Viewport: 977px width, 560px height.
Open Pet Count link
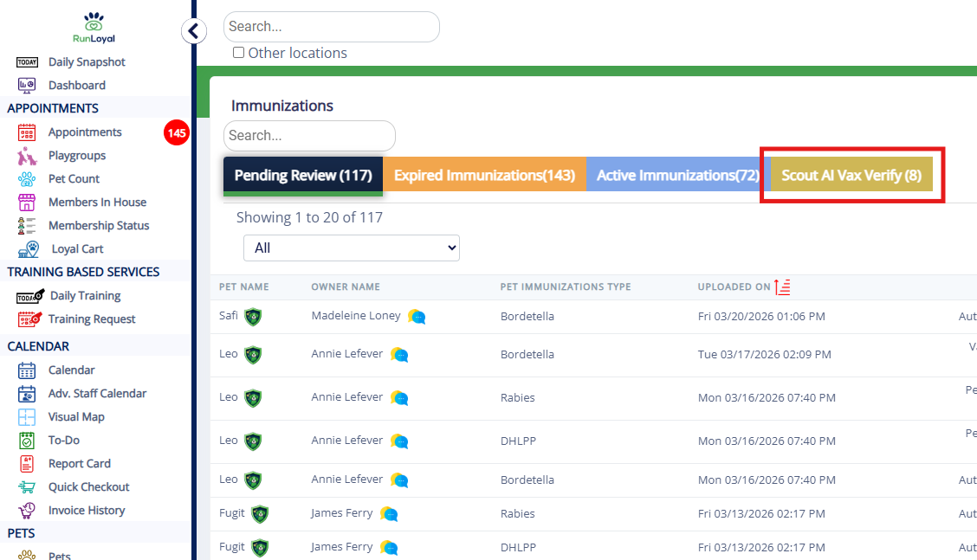click(x=74, y=179)
